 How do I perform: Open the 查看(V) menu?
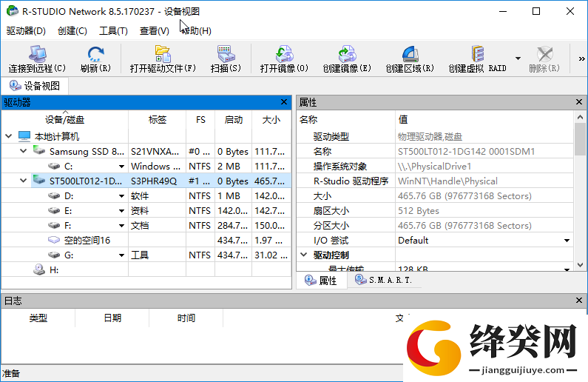coord(155,31)
